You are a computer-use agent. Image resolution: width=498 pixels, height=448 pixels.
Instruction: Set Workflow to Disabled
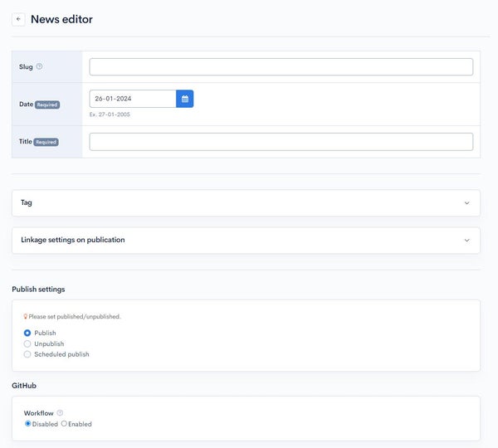click(x=28, y=424)
